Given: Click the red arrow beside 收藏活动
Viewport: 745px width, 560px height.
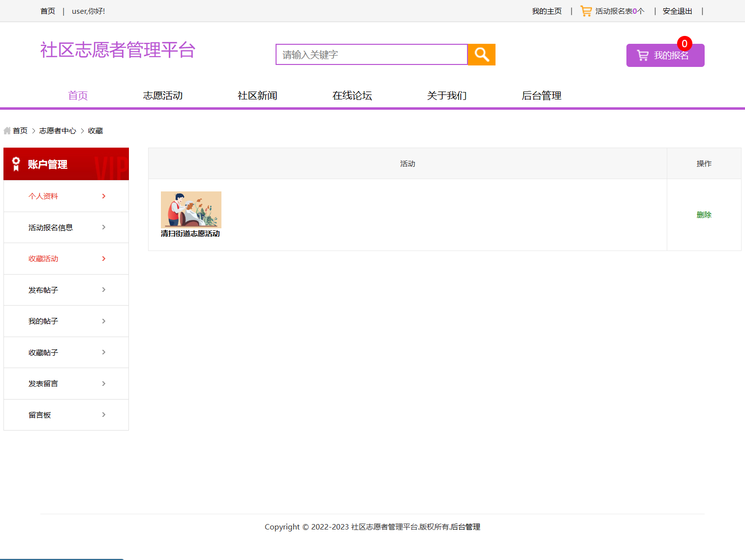Looking at the screenshot, I should coord(103,258).
